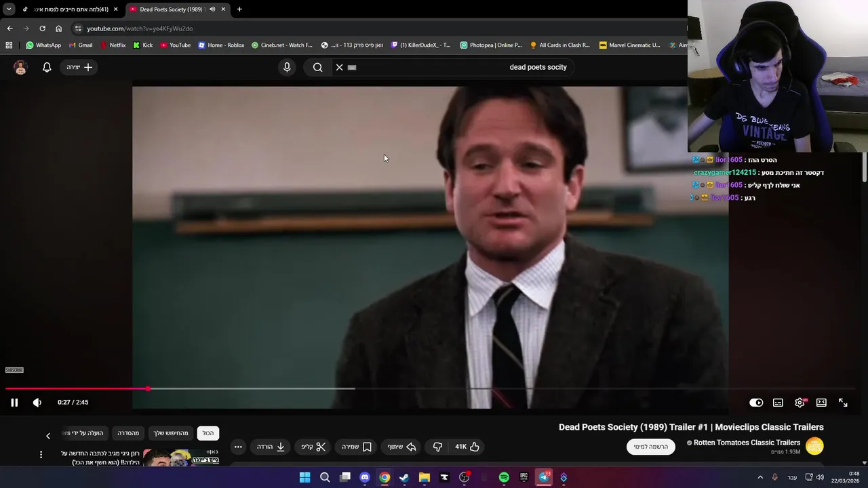The height and width of the screenshot is (488, 868).
Task: Go to the browser home page
Action: coord(58,28)
